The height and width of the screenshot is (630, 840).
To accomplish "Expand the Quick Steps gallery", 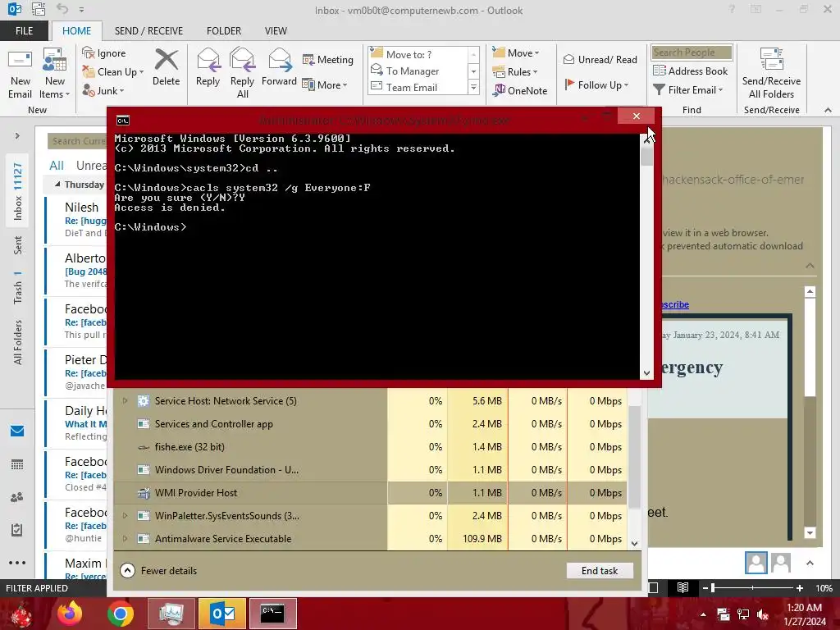I will click(473, 87).
